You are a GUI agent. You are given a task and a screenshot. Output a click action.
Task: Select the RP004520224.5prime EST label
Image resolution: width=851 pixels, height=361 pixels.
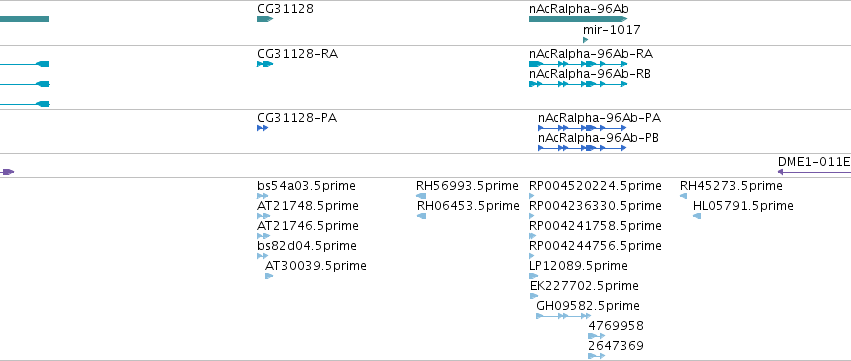595,186
